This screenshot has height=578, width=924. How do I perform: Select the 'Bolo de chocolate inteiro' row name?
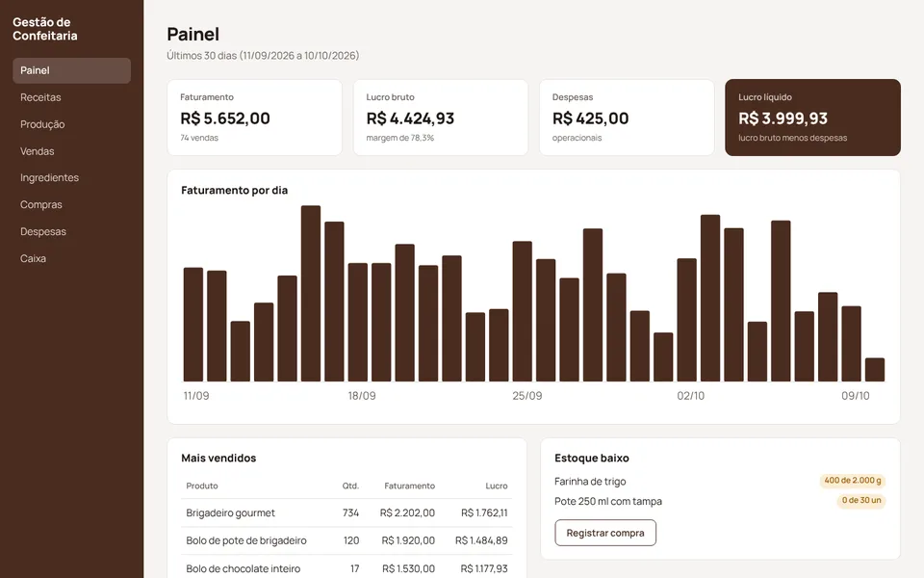244,568
